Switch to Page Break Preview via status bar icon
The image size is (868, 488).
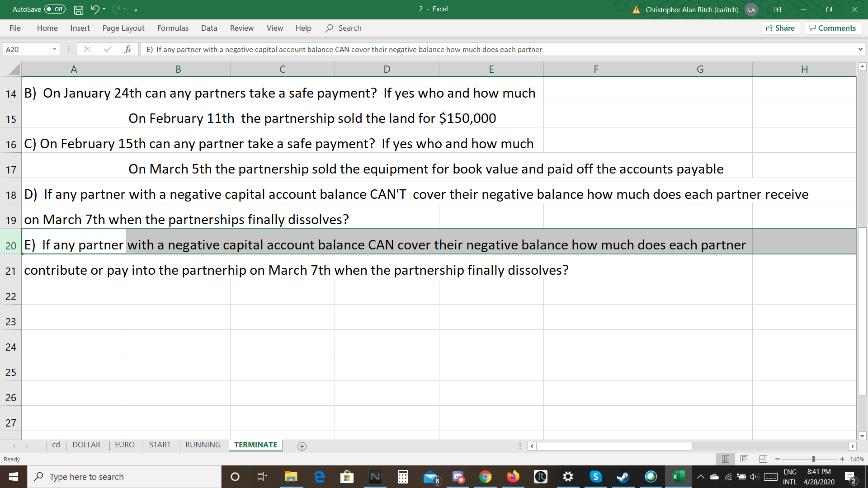tap(763, 459)
